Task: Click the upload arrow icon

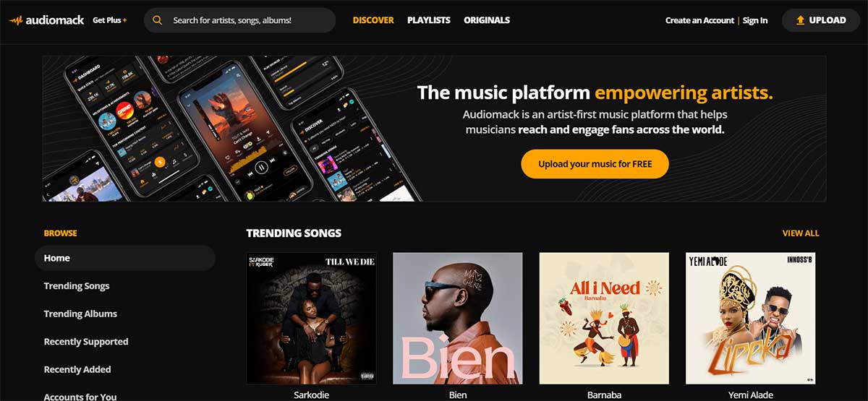Action: click(800, 20)
